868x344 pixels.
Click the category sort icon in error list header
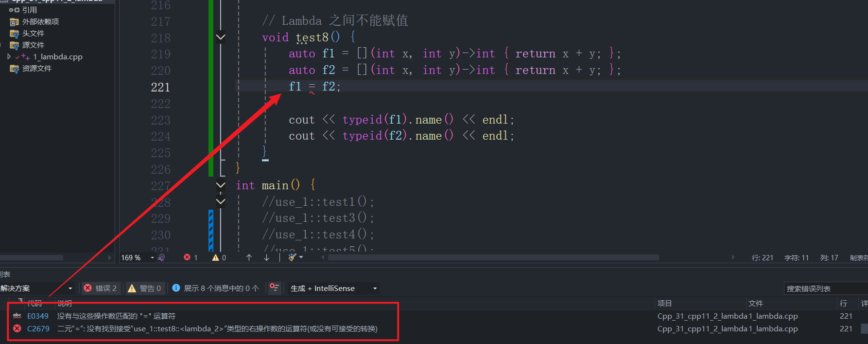(20, 301)
